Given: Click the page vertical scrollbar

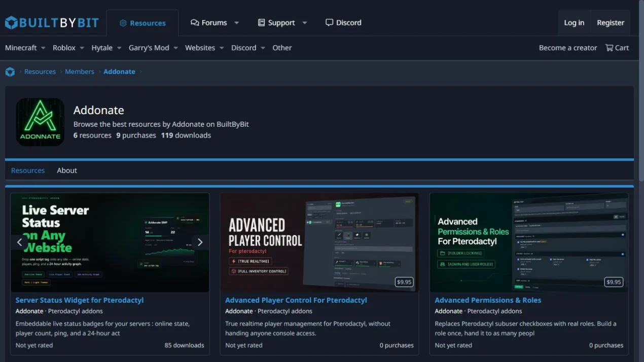Looking at the screenshot, I should click(641, 91).
